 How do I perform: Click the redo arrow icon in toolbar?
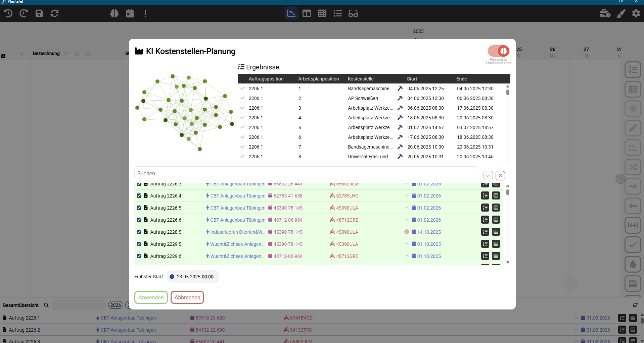tap(24, 13)
